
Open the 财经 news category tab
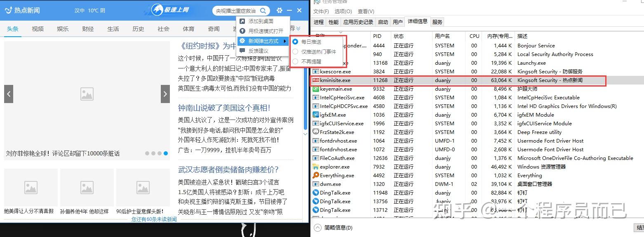[x=88, y=29]
